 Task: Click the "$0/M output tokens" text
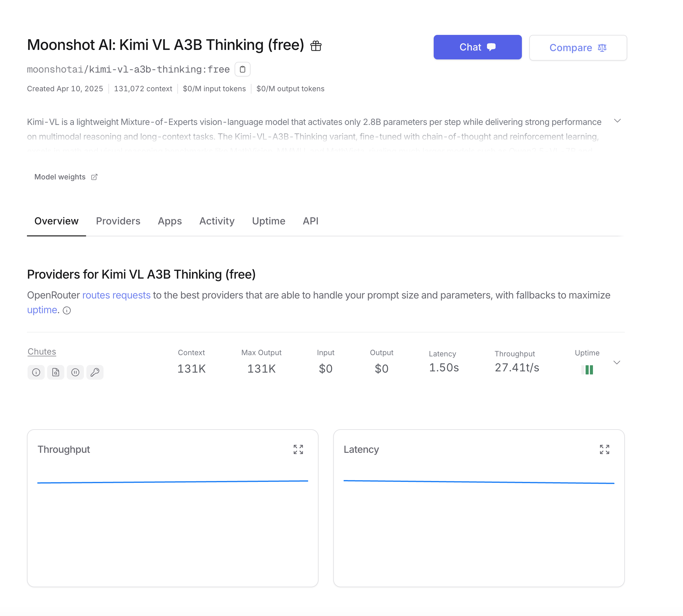(290, 89)
